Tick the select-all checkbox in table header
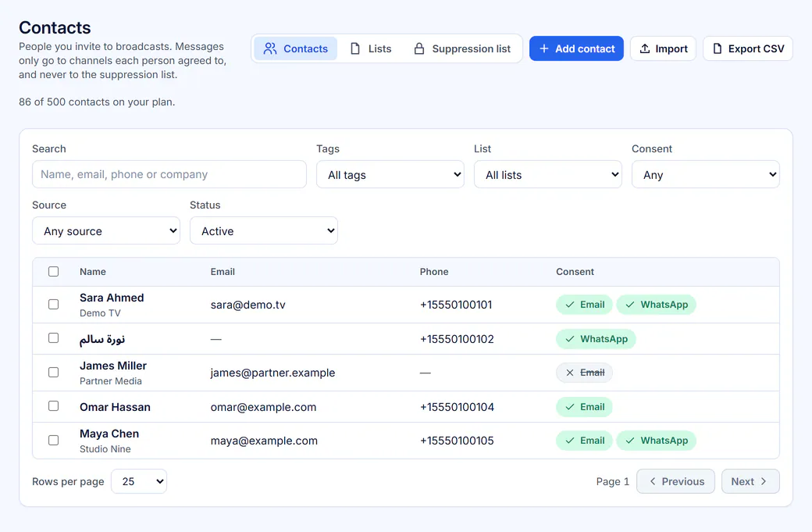Viewport: 812px width, 532px height. point(53,271)
